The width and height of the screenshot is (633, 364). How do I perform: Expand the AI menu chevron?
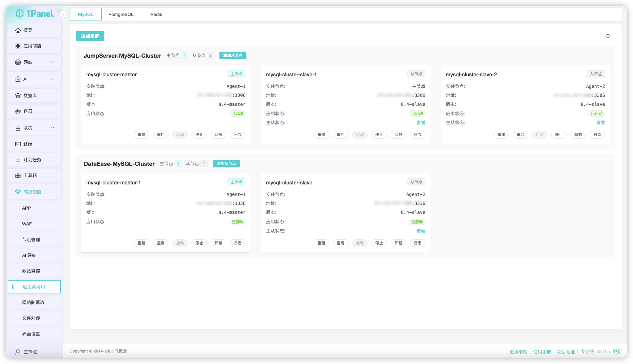point(53,79)
